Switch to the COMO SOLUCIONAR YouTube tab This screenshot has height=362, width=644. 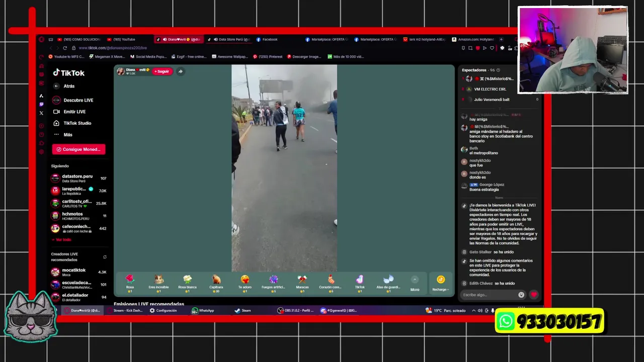[79, 39]
